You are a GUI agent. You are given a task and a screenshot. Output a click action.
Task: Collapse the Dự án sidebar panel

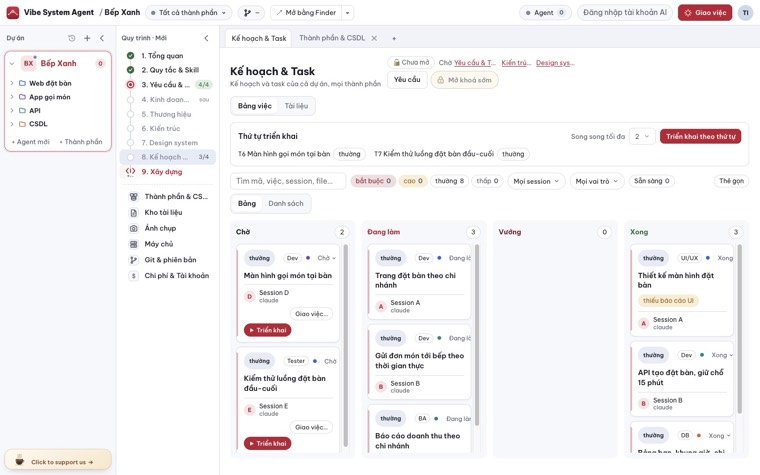[102, 38]
